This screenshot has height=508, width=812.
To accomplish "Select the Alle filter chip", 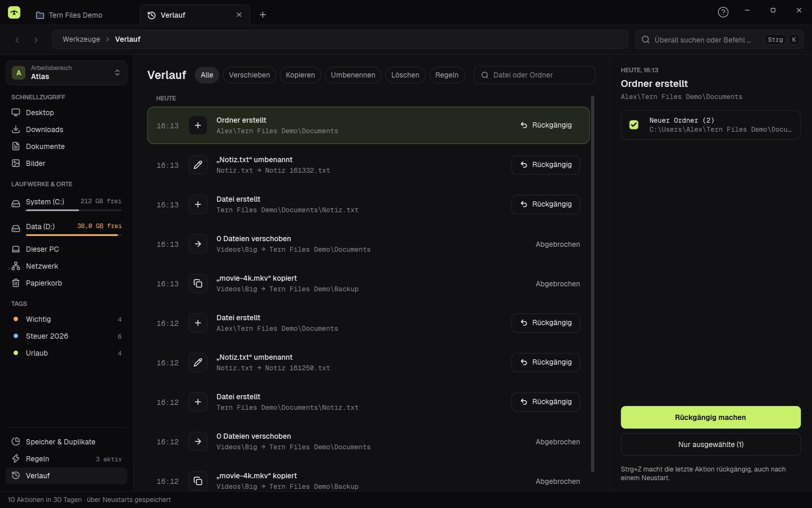I will 207,75.
